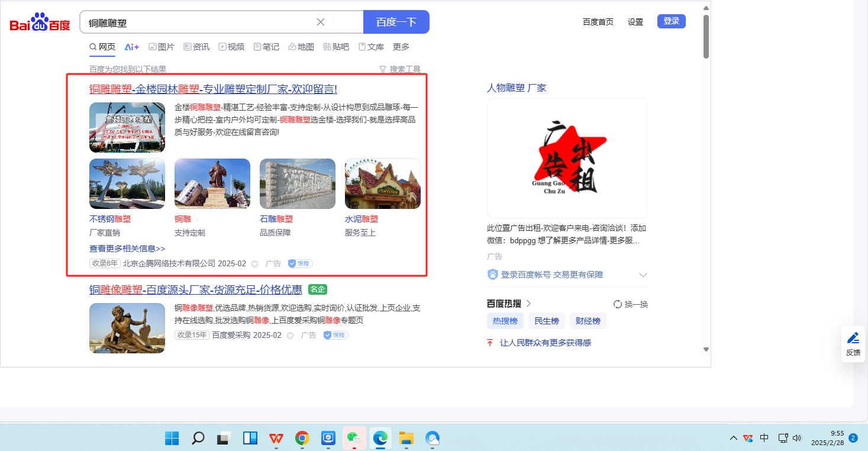This screenshot has width=868, height=451.
Task: Select the 热搜榜 tab
Action: (x=505, y=321)
